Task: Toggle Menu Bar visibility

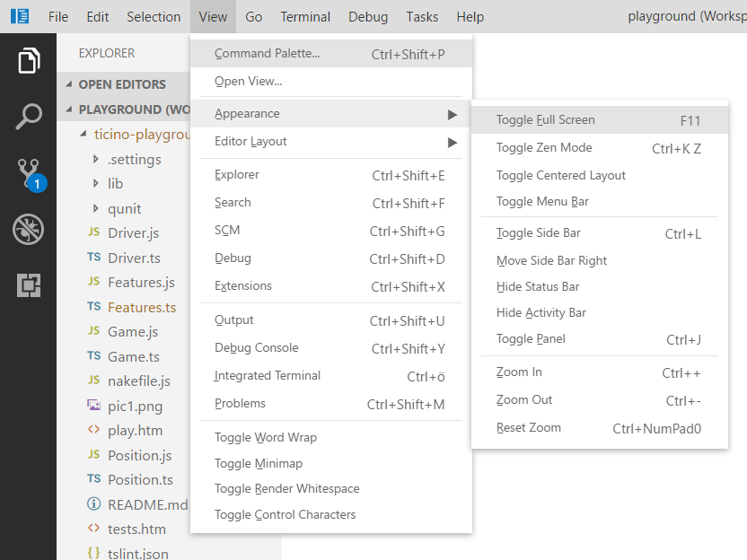Action: point(600,201)
